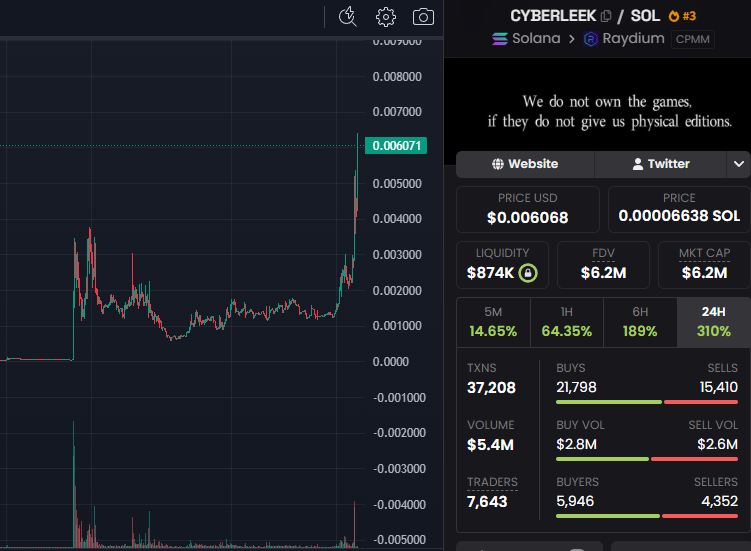Copy the CYBERLEEK token address
This screenshot has height=551, width=751.
(606, 16)
